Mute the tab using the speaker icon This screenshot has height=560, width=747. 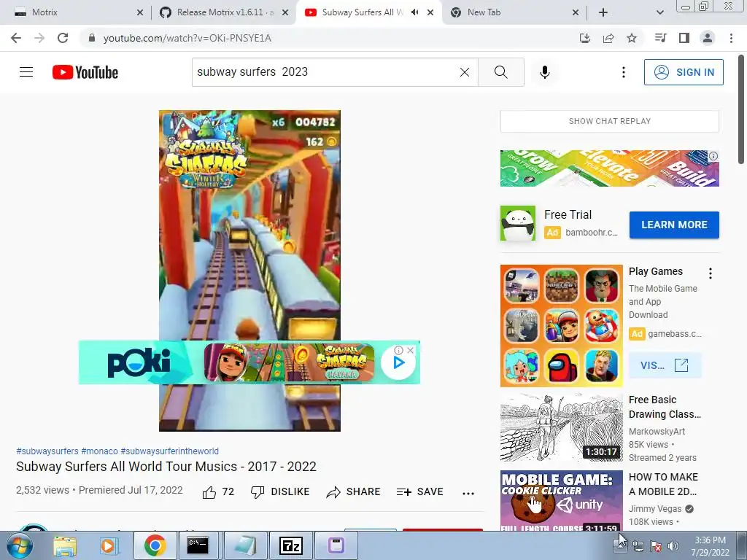[415, 12]
